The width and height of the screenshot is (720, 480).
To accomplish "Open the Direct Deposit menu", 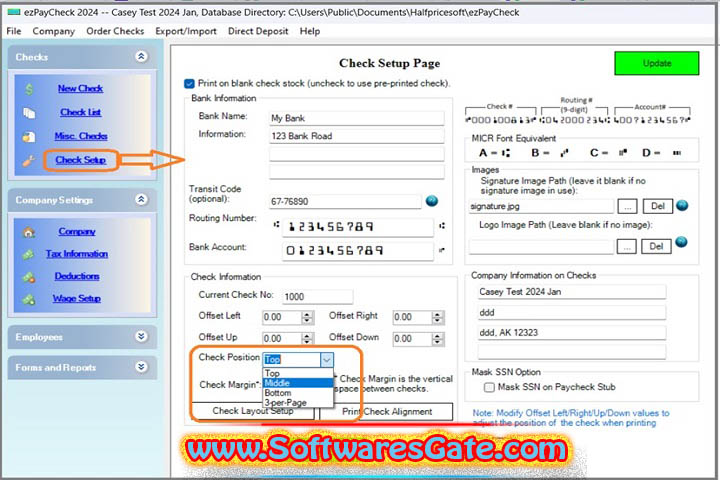I will 258,31.
